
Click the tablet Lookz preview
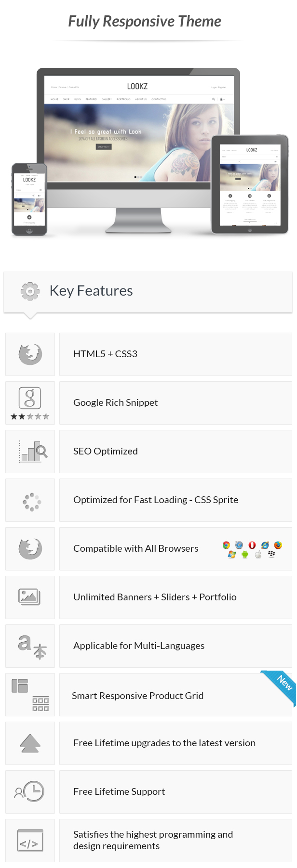pyautogui.click(x=250, y=184)
